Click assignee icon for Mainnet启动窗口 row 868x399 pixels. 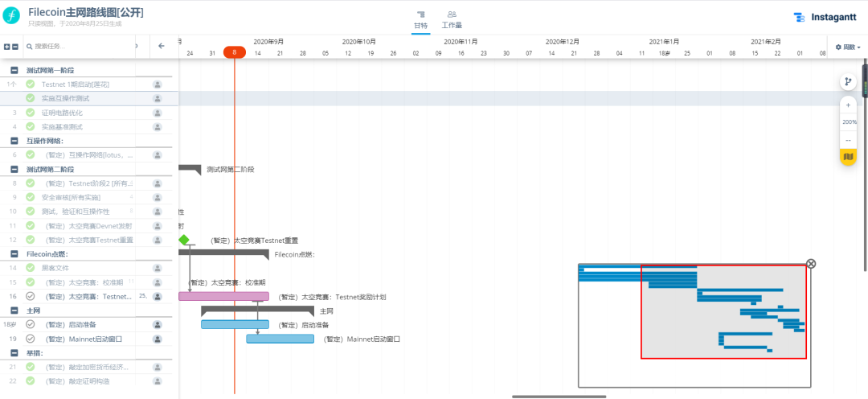coord(158,339)
